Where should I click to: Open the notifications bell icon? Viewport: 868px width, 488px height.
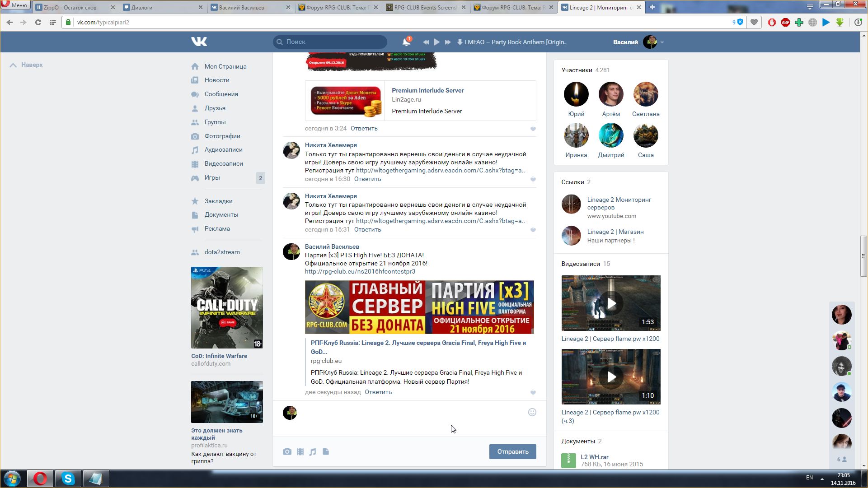(x=406, y=42)
